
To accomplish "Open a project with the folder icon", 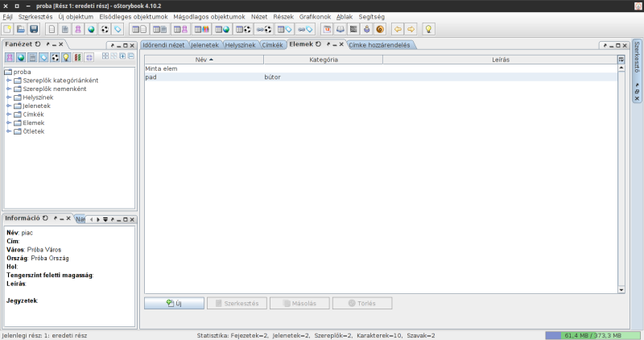I will (21, 29).
